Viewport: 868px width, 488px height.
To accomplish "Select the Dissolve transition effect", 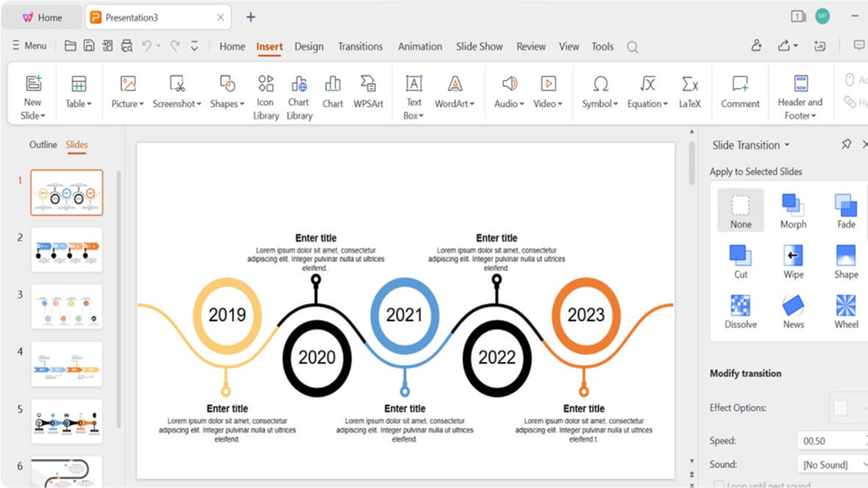I will [740, 310].
